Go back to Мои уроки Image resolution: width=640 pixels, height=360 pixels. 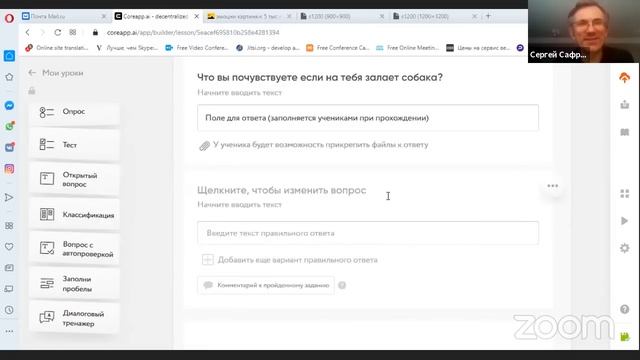click(56, 73)
